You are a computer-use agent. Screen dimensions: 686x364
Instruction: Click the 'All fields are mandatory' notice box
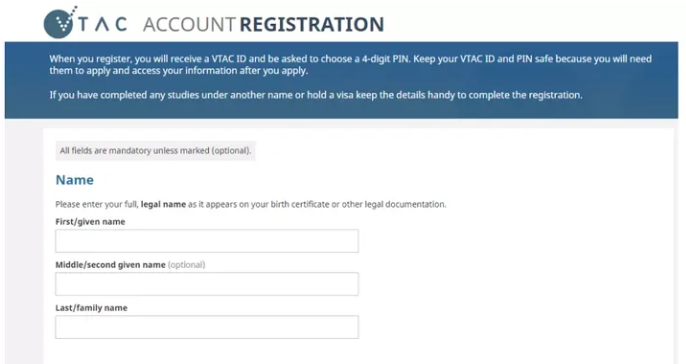click(155, 151)
